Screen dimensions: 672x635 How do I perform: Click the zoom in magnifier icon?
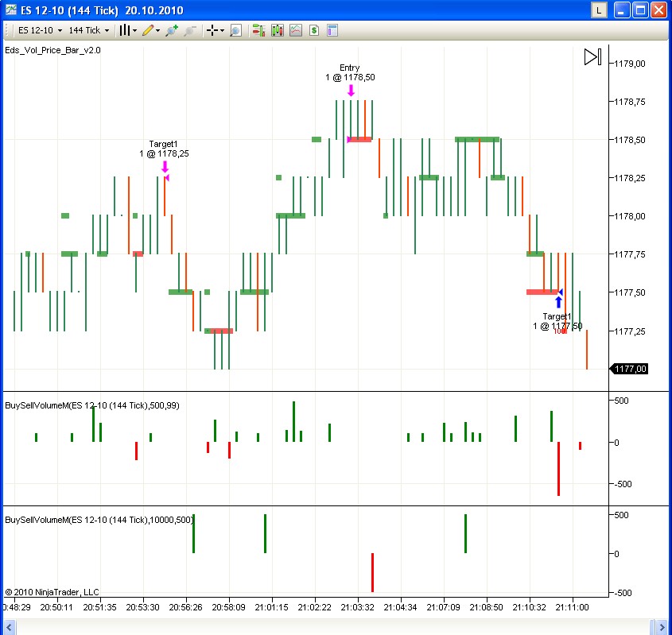pyautogui.click(x=172, y=30)
